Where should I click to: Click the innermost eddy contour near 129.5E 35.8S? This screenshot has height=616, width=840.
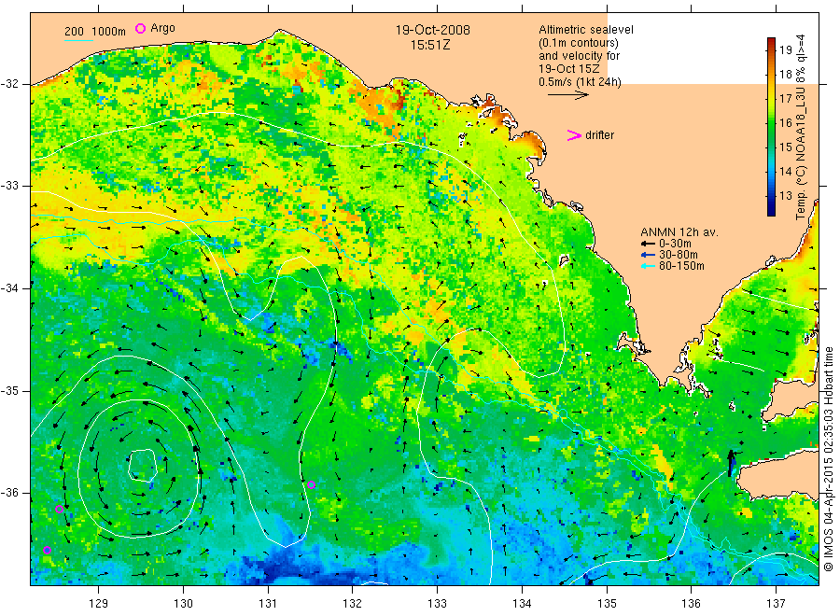(x=142, y=465)
